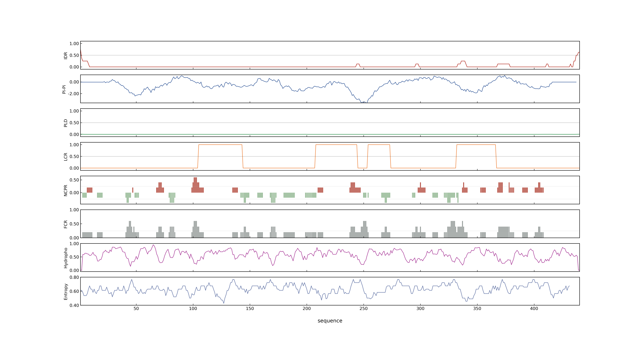644x343 pixels.
Task: Click the last LCR plateau near residue 350
Action: [476, 145]
